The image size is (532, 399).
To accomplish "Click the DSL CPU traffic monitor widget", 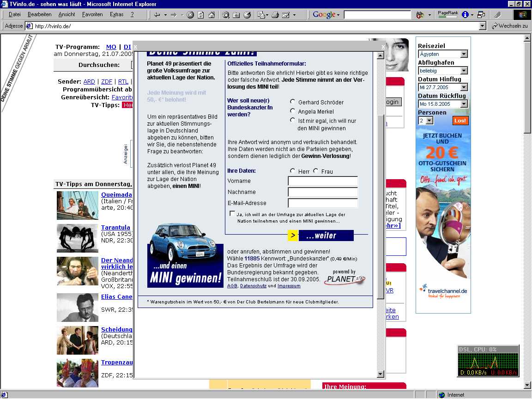I will point(488,361).
